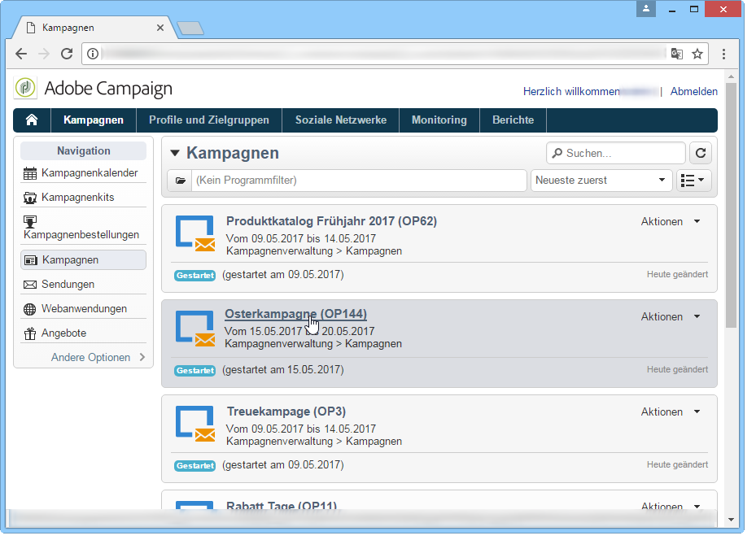This screenshot has height=540, width=756.
Task: Open Produktkatalog Frühjahr 2017 (OP62) campaign
Action: click(x=332, y=221)
